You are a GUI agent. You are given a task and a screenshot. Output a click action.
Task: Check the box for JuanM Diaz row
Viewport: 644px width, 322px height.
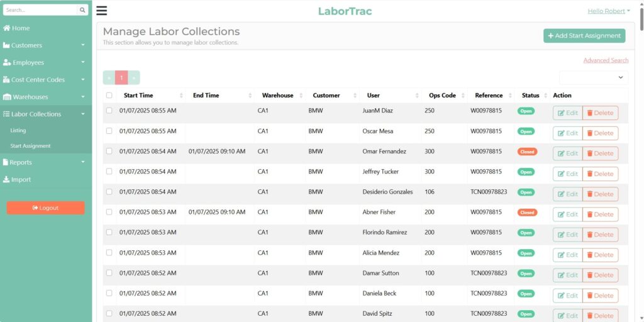click(109, 111)
